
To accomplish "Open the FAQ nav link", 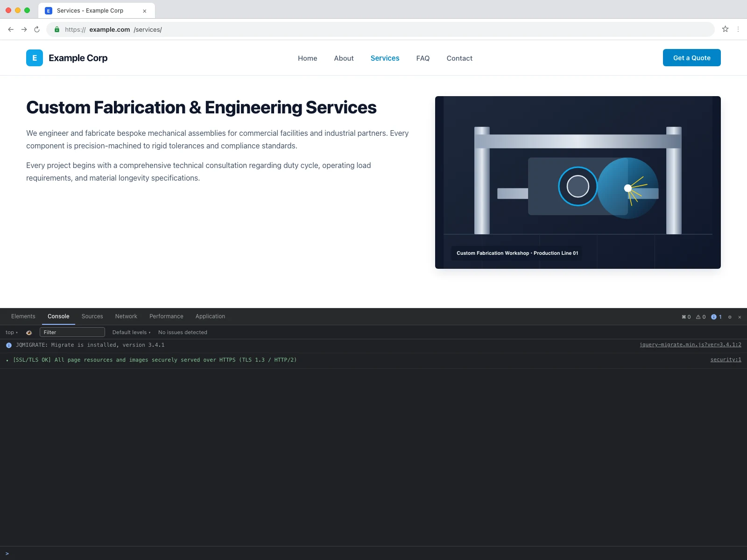I will 423,58.
